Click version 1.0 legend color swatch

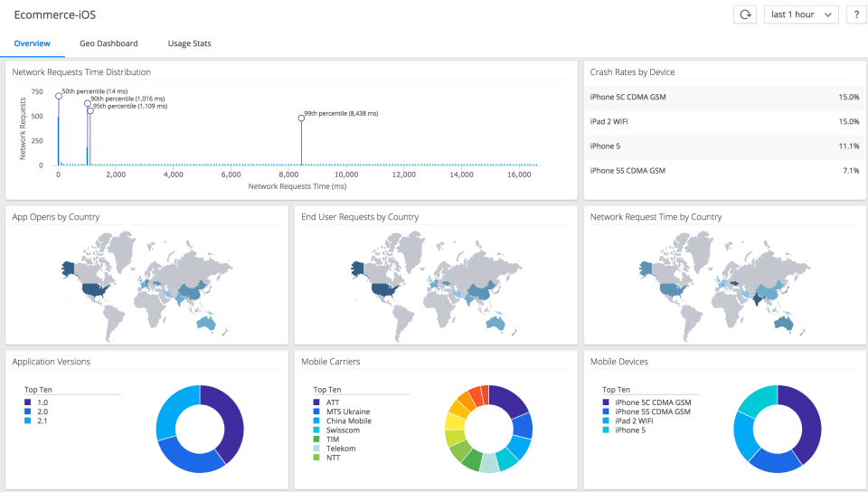pos(28,402)
